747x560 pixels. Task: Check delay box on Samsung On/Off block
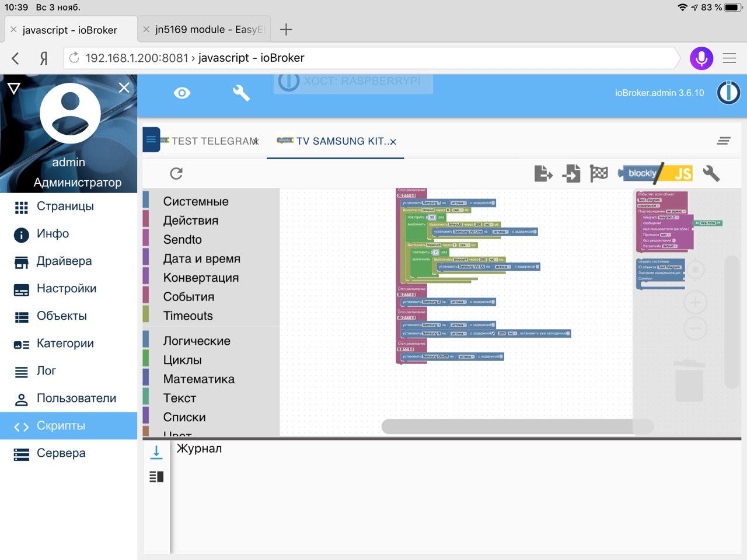coord(501,356)
